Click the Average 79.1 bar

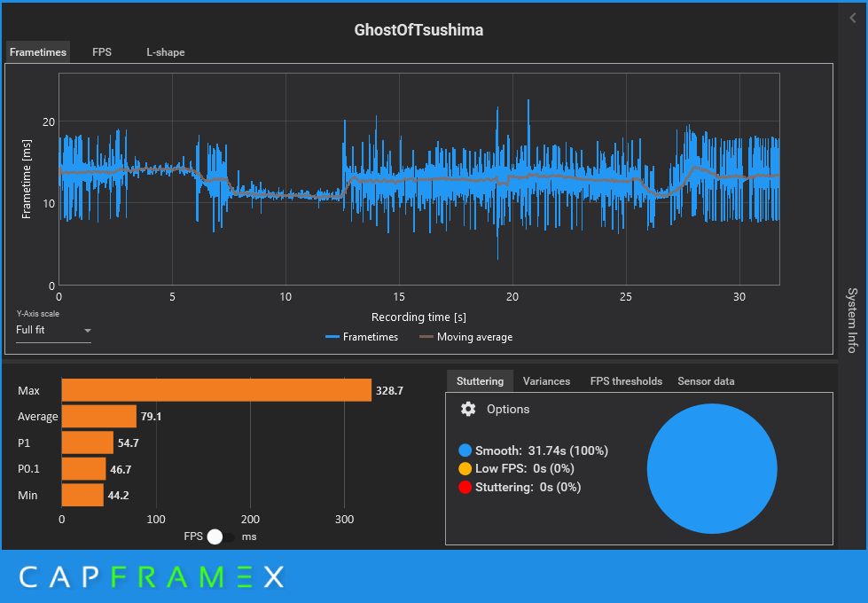pos(99,417)
